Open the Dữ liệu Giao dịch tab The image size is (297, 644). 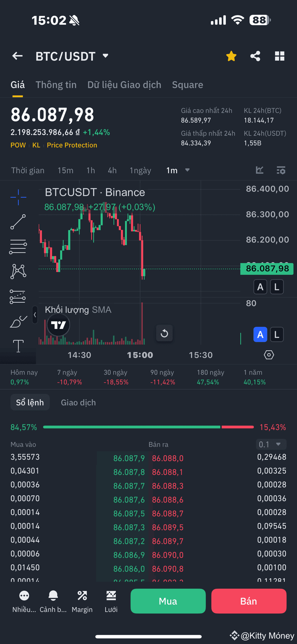[x=124, y=85]
